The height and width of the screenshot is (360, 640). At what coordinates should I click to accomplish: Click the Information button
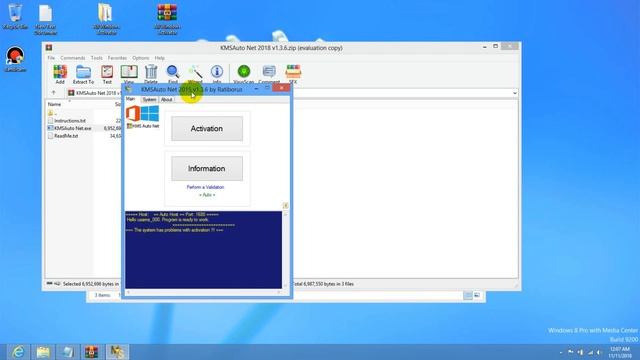[x=207, y=169]
